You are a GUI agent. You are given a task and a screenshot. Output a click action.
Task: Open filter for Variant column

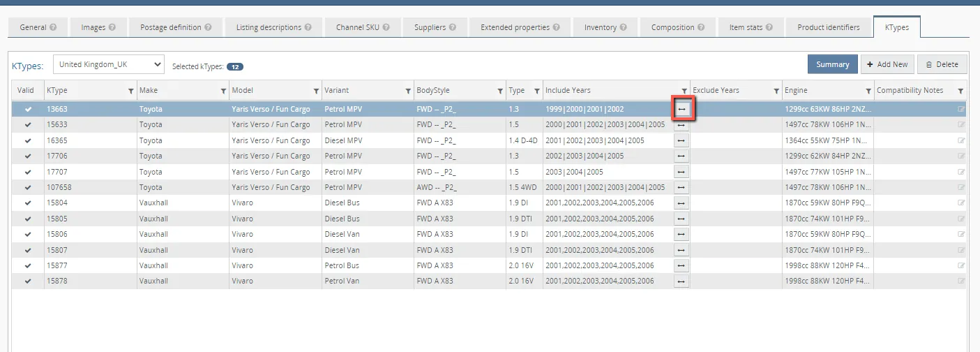408,91
